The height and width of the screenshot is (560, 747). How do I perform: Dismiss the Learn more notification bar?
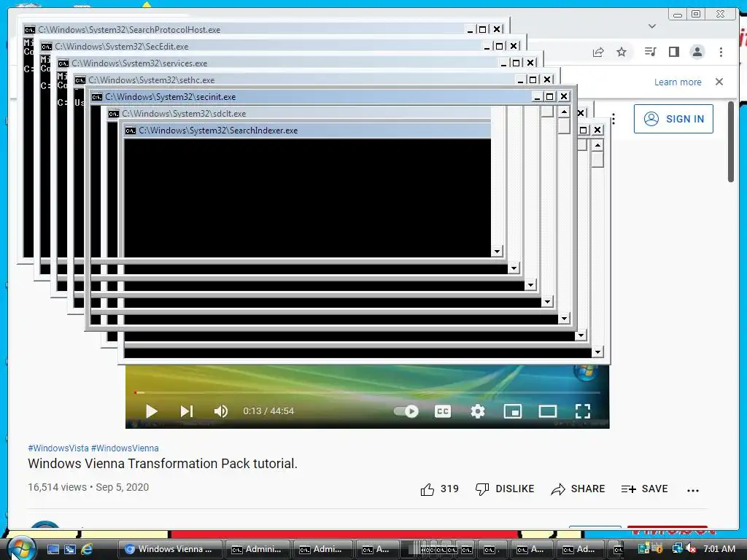click(x=719, y=82)
